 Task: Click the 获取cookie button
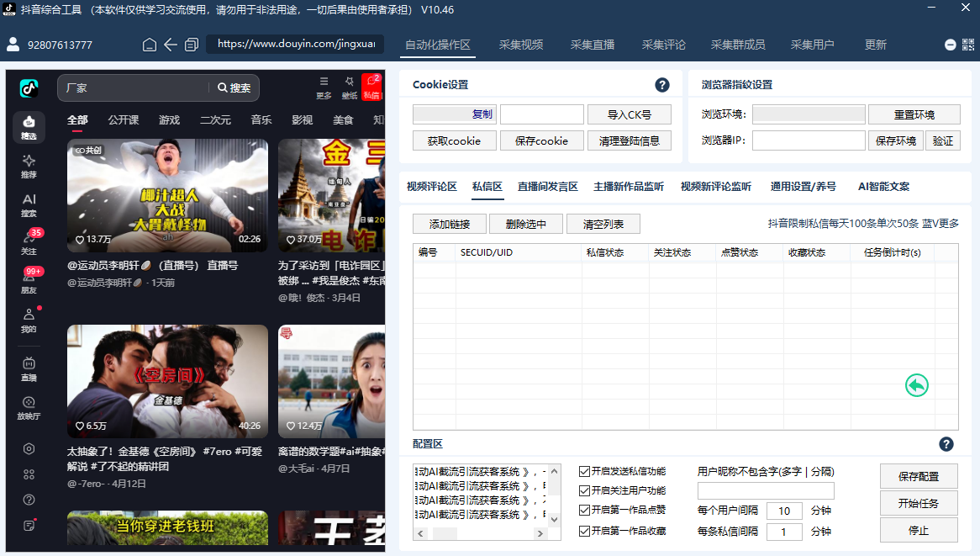[455, 141]
